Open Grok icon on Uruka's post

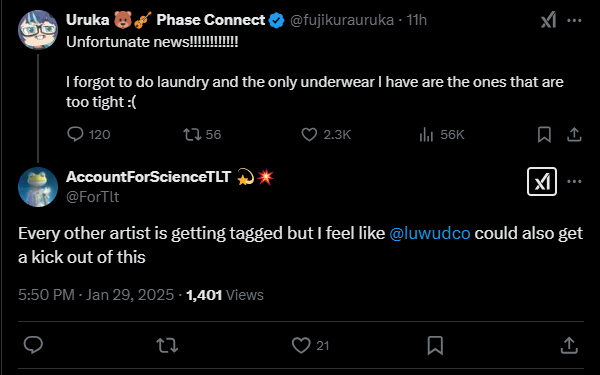548,20
